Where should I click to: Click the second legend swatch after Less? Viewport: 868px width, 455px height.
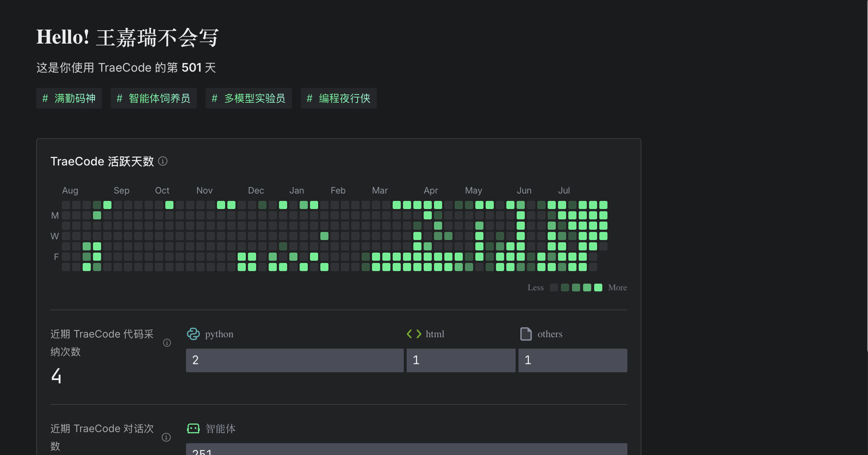[565, 288]
